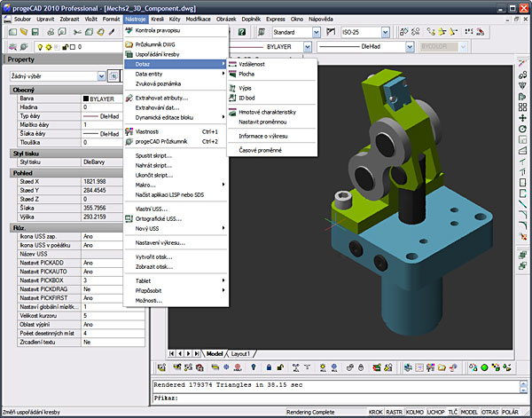Open the BYLAYER color dropdown

[x=308, y=47]
